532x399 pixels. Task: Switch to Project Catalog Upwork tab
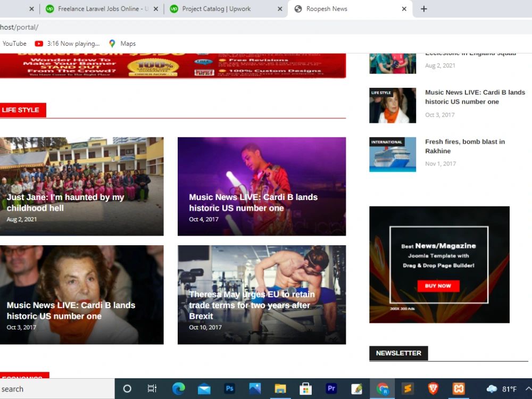tap(226, 9)
